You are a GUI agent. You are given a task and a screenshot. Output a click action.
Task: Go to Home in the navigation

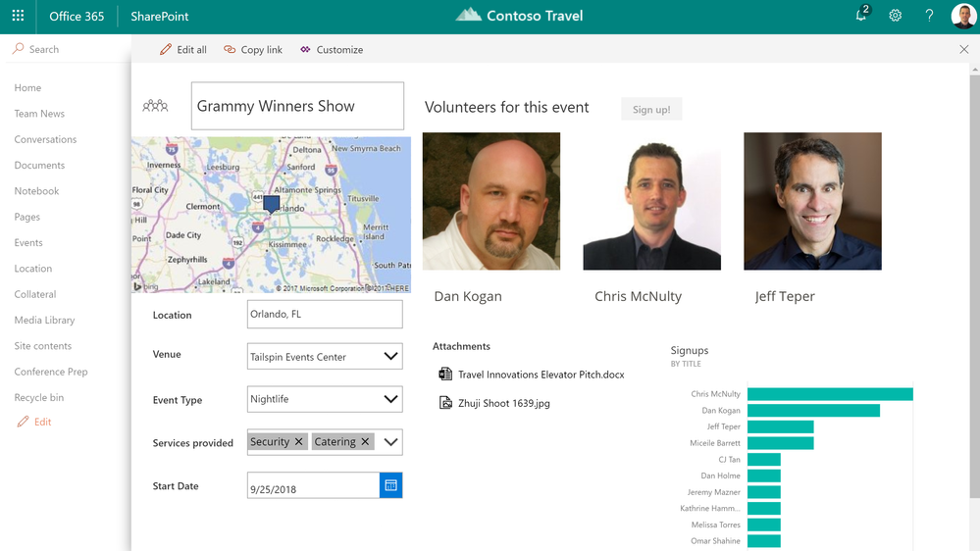point(27,88)
